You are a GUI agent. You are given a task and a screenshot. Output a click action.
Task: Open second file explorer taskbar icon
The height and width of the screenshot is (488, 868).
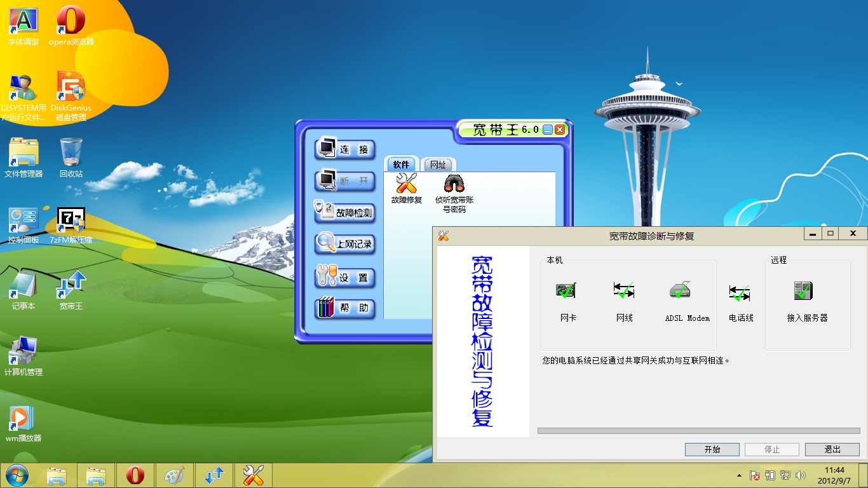click(96, 475)
